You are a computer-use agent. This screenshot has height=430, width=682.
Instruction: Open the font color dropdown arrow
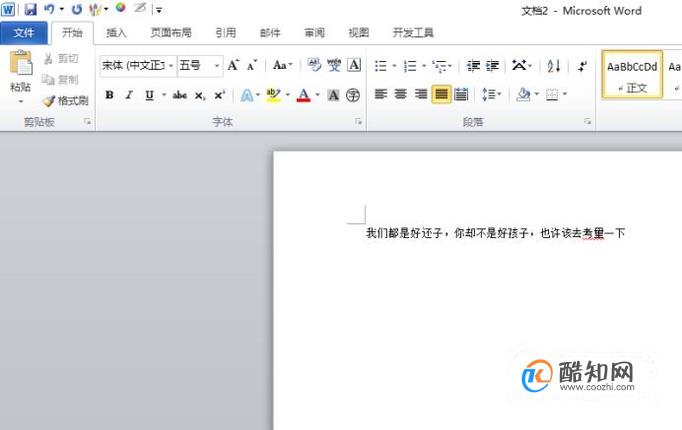[x=318, y=95]
